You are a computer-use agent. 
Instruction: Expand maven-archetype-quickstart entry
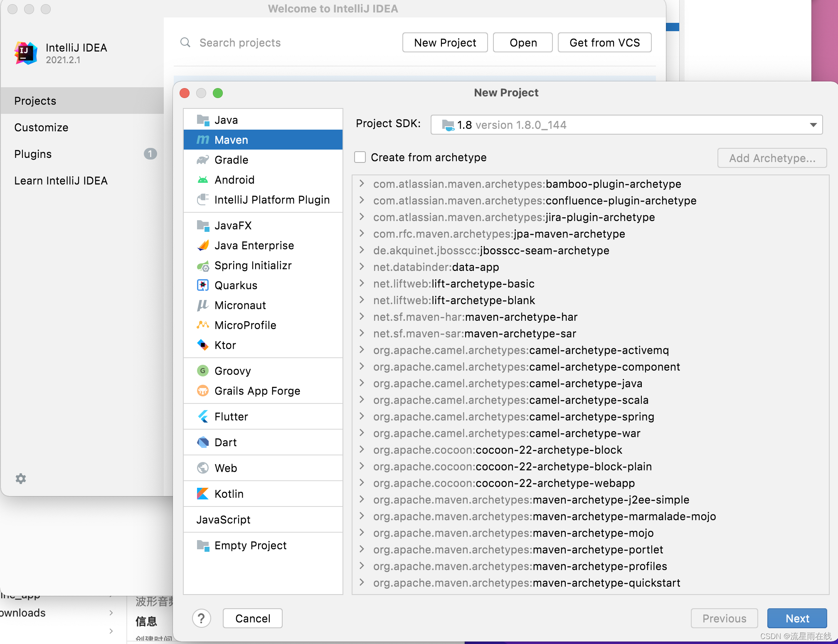point(362,583)
